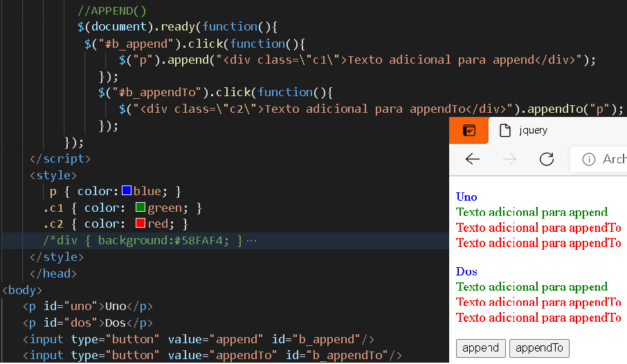Open the orange tab actions icon
Screen dimensions: 627x364
[469, 130]
